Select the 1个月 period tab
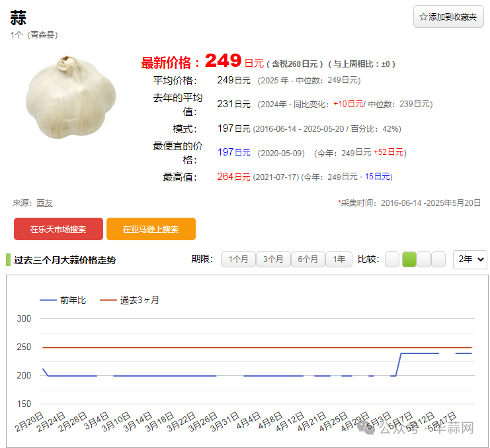This screenshot has height=448, width=490. (x=238, y=259)
